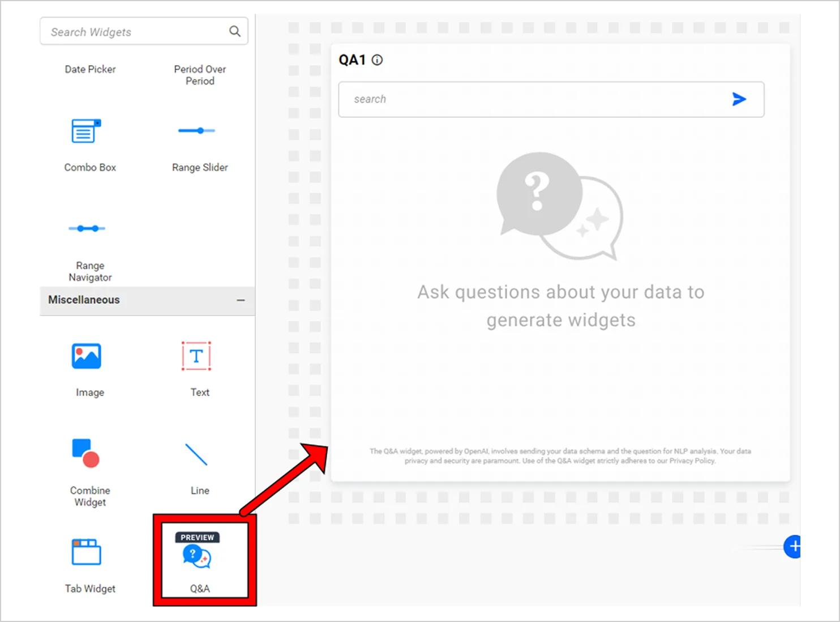840x622 pixels.
Task: Collapse the Miscellaneous section with minus icon
Action: point(241,300)
